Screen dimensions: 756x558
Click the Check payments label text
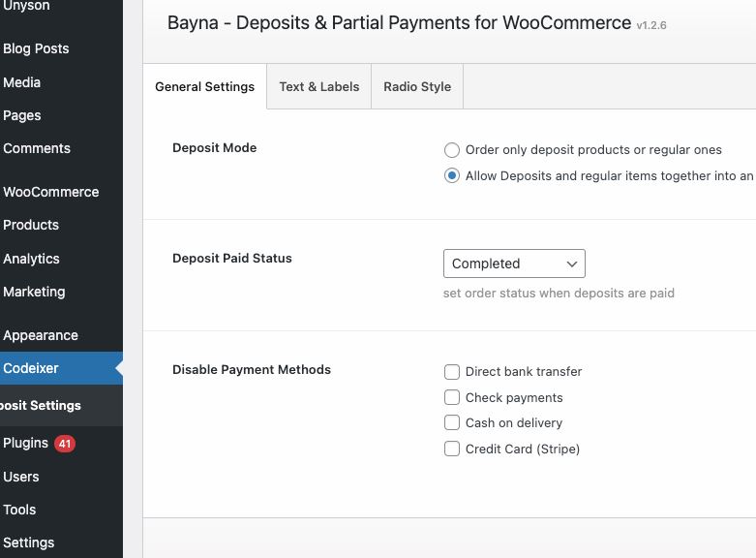514,398
